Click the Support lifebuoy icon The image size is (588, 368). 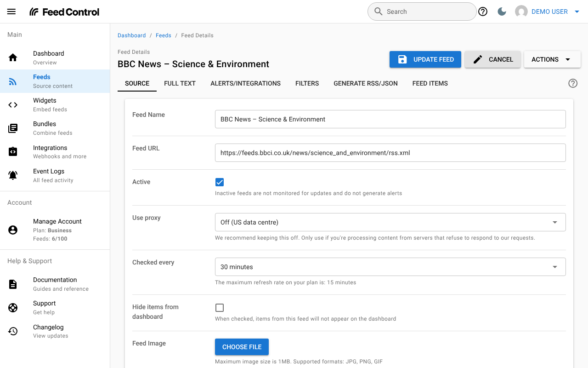pos(13,308)
